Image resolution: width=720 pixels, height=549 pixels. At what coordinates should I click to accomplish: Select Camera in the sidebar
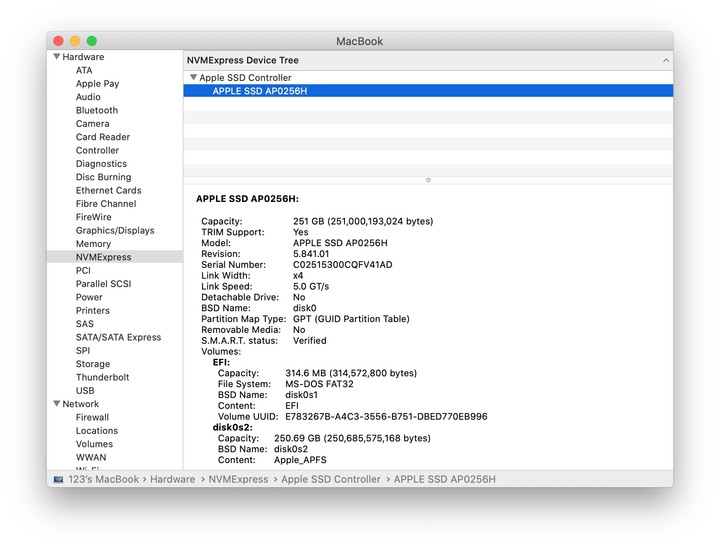click(x=93, y=123)
